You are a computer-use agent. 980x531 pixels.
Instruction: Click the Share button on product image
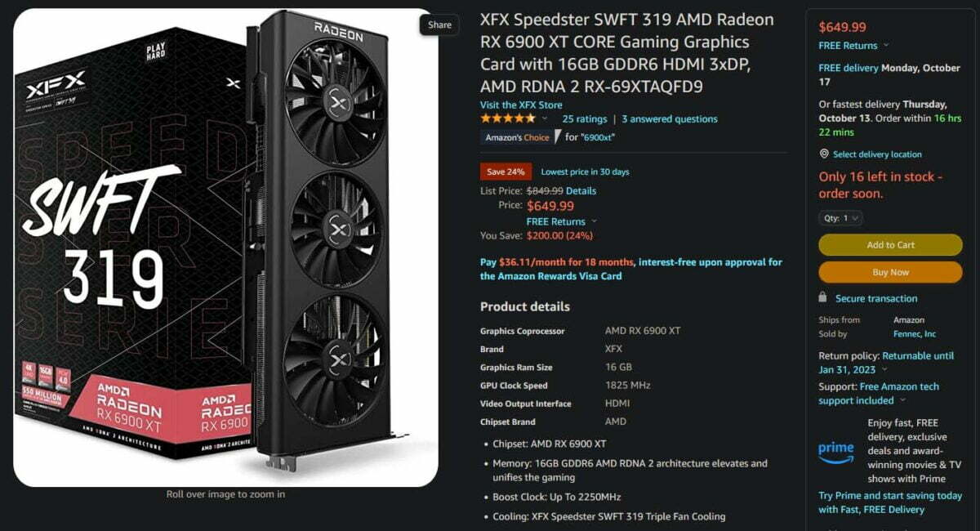439,25
